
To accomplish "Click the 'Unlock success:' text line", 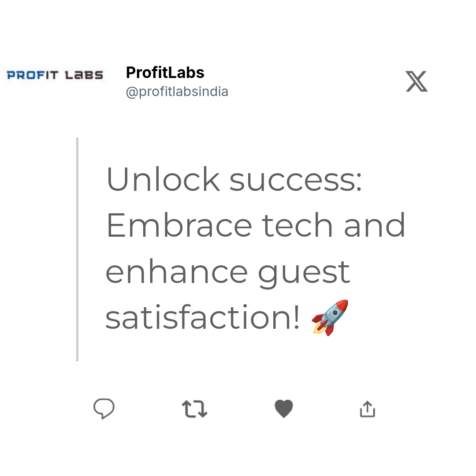I will pyautogui.click(x=234, y=179).
